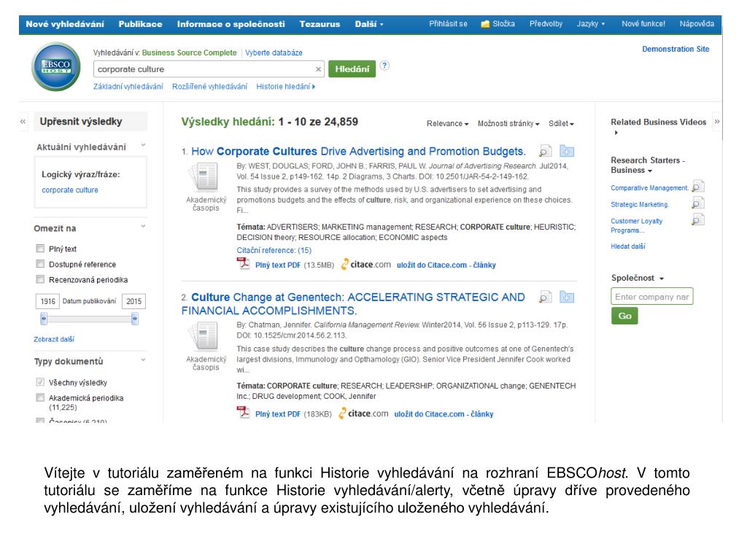Click the end year 2015 field
Viewport: 747px width, 560px height.
click(134, 301)
